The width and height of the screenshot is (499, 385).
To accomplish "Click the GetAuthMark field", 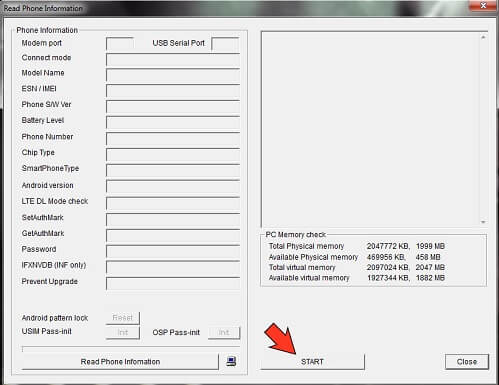I will click(173, 235).
